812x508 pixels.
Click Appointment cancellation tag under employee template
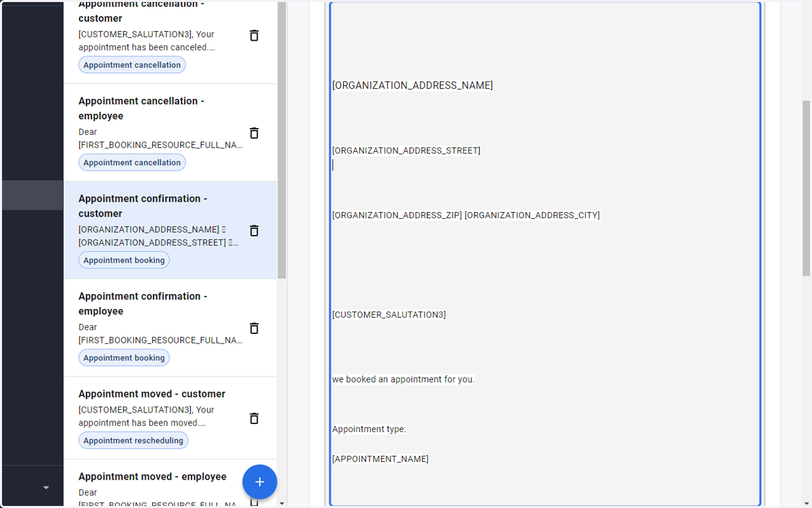(x=132, y=163)
